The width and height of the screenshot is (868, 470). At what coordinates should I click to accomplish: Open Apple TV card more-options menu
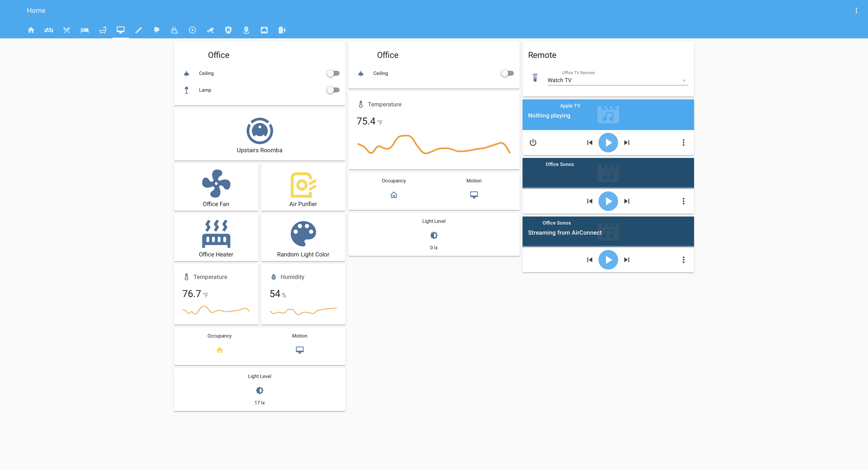(683, 142)
